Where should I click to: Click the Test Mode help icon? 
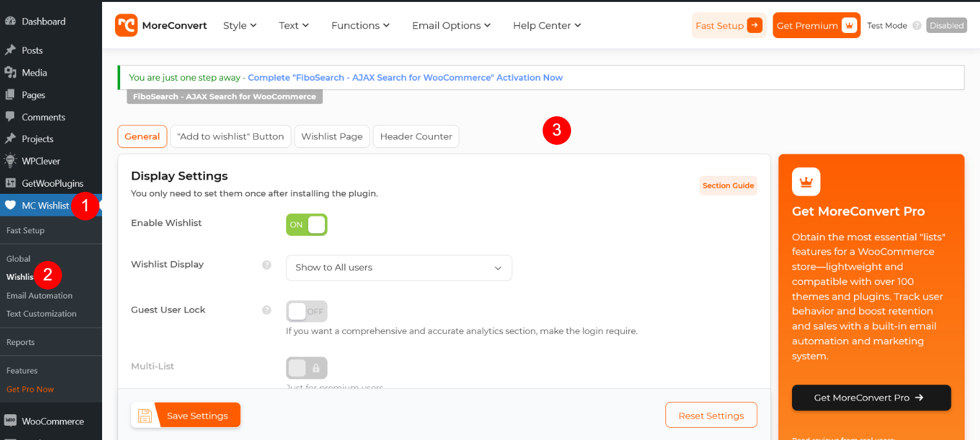[917, 26]
